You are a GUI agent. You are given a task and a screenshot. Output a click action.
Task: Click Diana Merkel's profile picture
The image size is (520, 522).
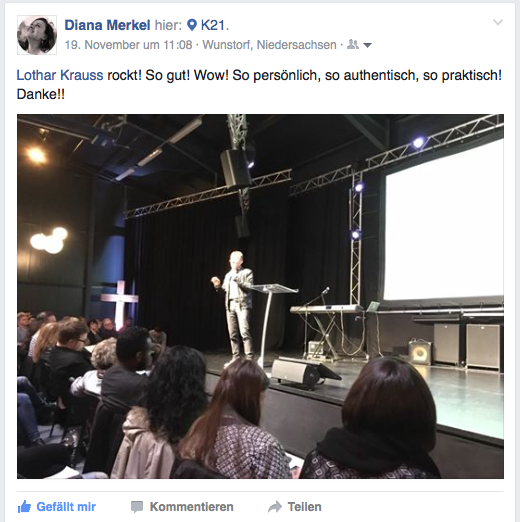[37, 35]
